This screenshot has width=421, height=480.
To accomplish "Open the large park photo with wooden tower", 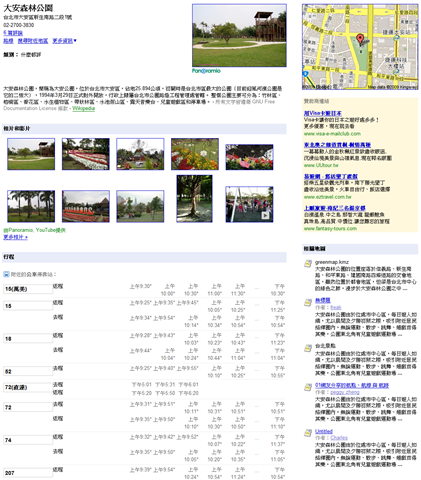I will [239, 35].
